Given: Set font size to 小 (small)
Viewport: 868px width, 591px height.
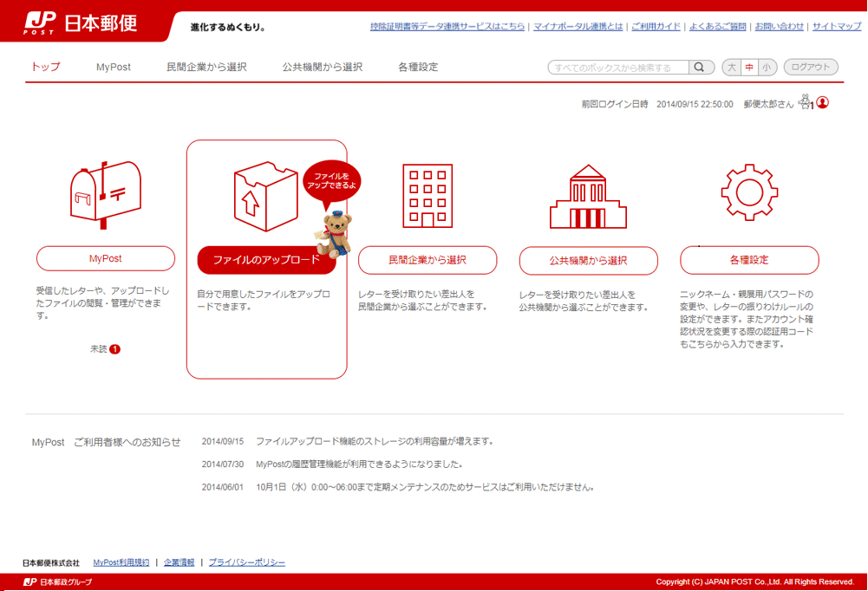Looking at the screenshot, I should click(767, 68).
